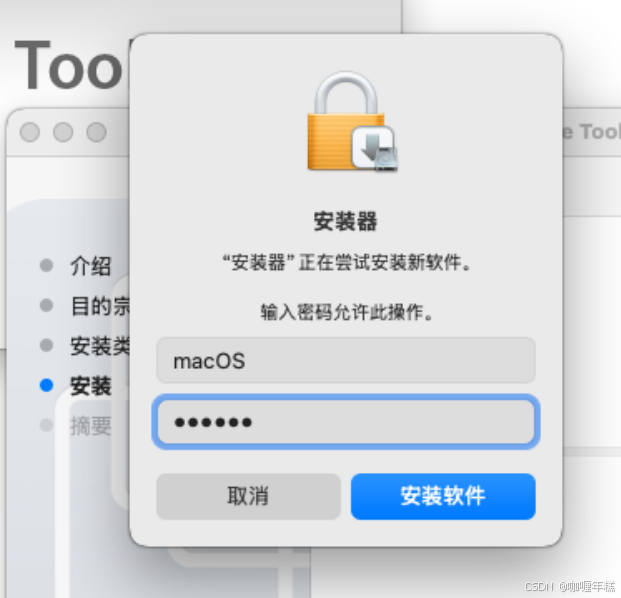Select the 安装类型 step in sidebar
The height and width of the screenshot is (598, 621).
pos(100,346)
